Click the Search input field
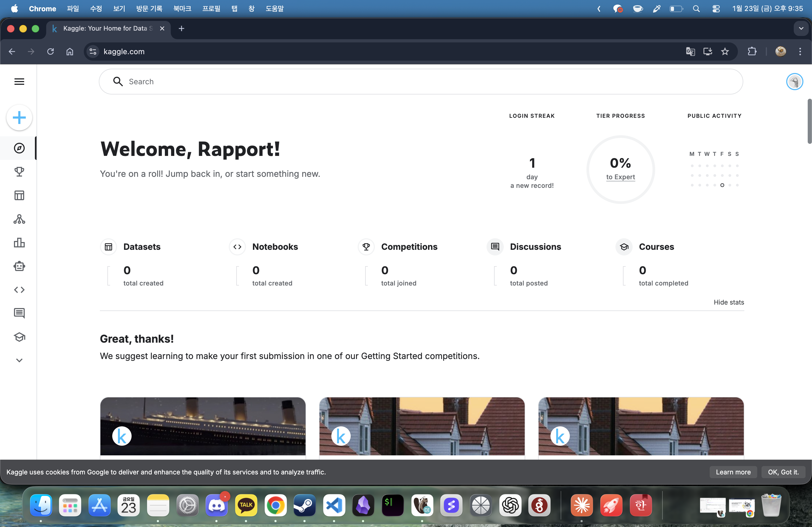 point(420,82)
